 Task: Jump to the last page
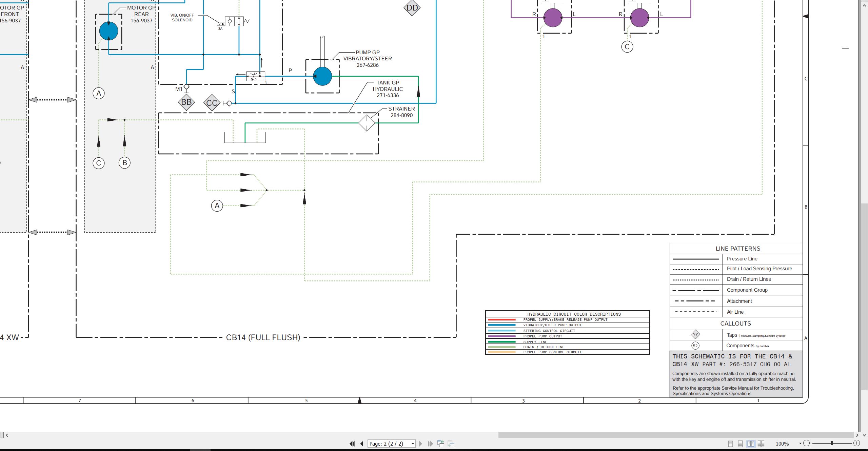pos(431,444)
